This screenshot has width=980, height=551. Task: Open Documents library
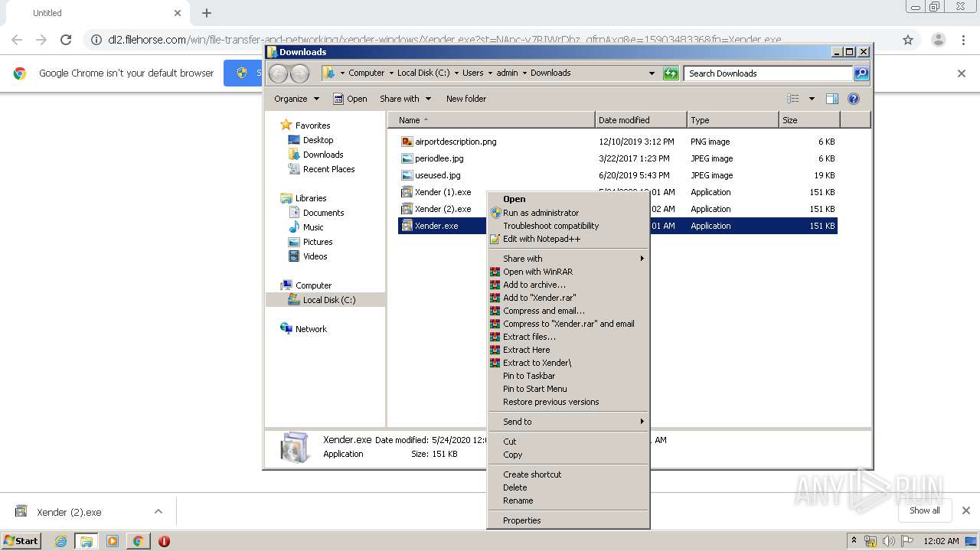pos(323,213)
